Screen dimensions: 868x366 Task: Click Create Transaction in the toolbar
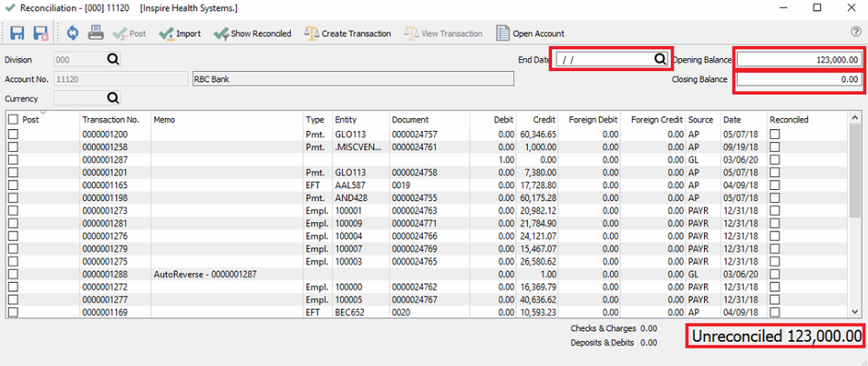tap(347, 34)
